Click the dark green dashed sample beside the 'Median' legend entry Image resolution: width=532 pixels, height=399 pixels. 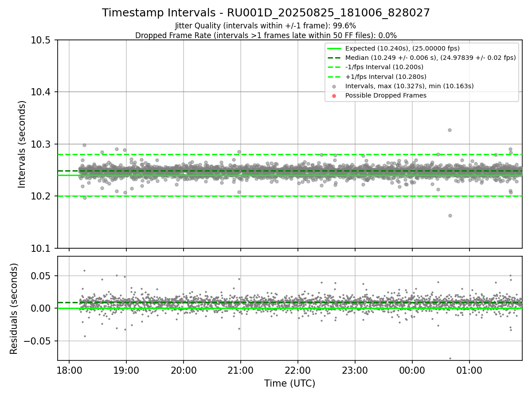[334, 58]
